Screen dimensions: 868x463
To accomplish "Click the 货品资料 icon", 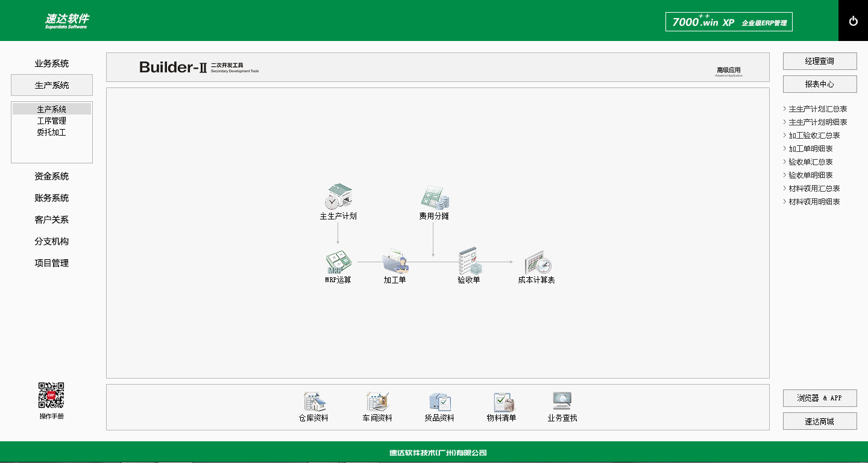I will pos(439,402).
